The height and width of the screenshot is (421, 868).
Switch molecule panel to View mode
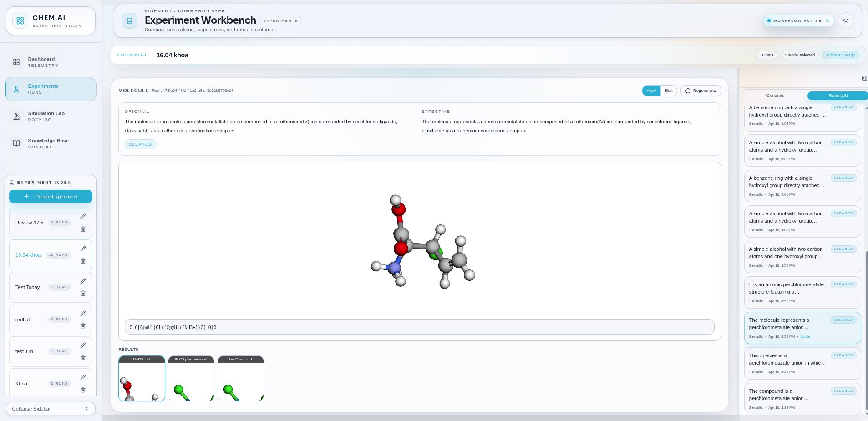click(x=651, y=91)
